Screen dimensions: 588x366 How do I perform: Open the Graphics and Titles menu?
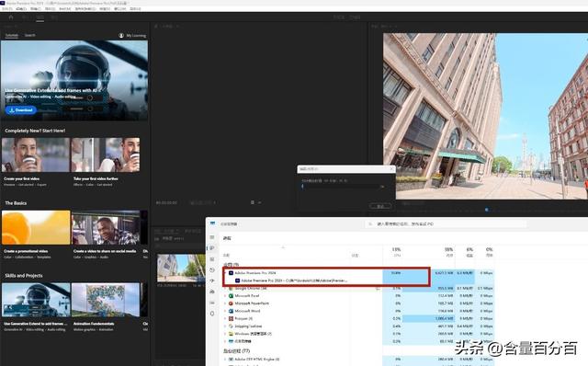click(x=85, y=8)
